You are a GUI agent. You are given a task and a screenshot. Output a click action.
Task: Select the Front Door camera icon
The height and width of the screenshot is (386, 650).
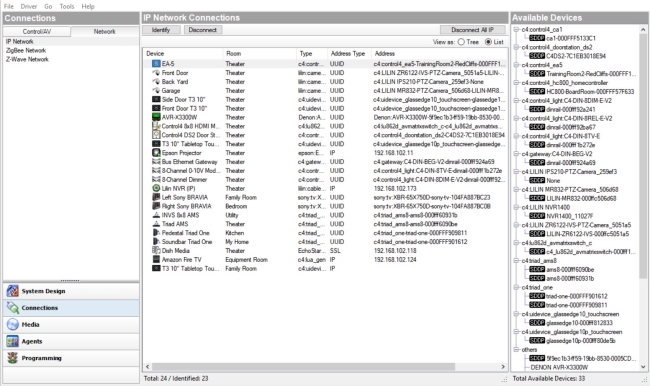click(x=156, y=73)
